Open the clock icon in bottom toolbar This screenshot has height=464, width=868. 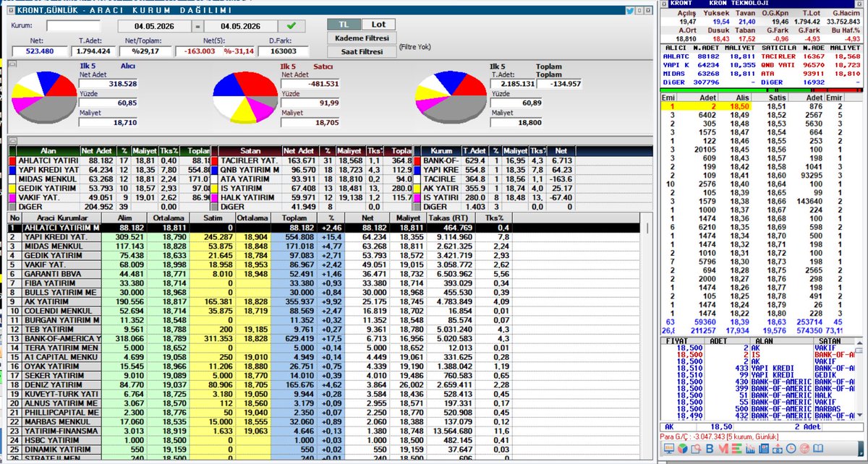791,449
